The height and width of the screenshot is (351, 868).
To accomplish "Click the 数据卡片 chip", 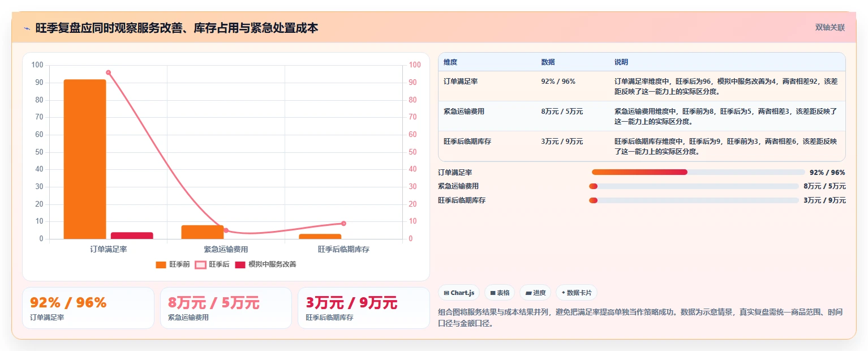I will pyautogui.click(x=577, y=293).
